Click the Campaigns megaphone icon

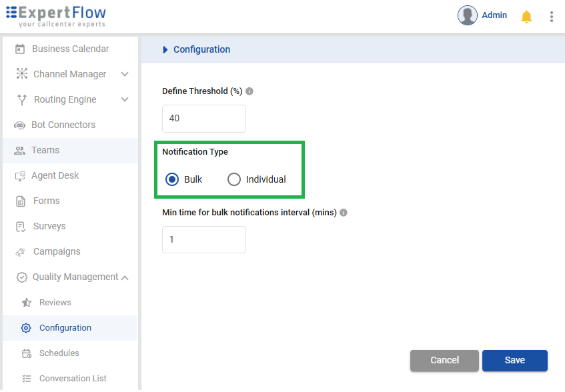point(20,252)
